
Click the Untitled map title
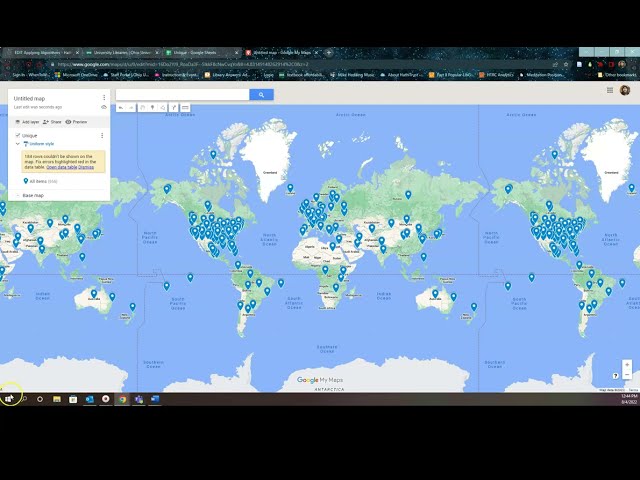pyautogui.click(x=29, y=98)
